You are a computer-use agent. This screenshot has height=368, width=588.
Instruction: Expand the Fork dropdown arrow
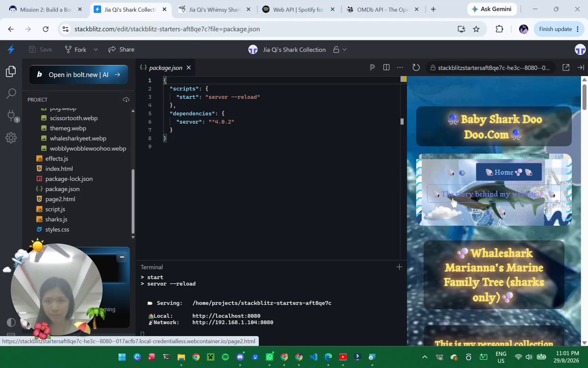(x=95, y=50)
